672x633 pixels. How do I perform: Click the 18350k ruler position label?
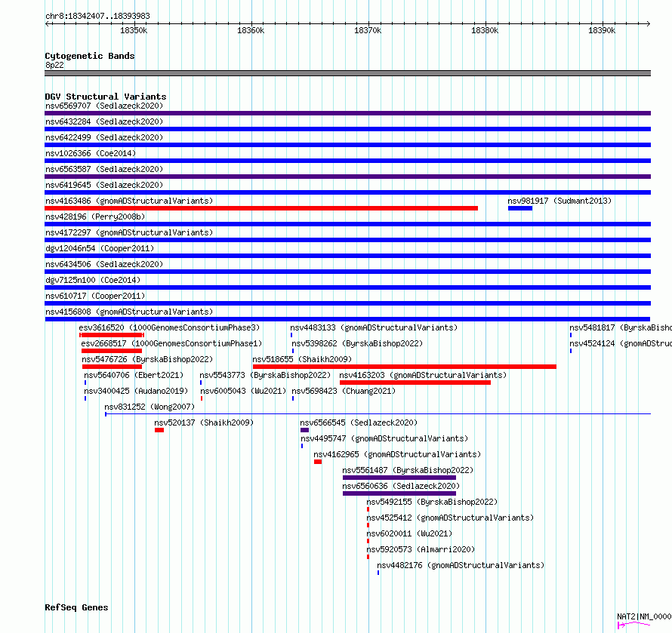[134, 30]
